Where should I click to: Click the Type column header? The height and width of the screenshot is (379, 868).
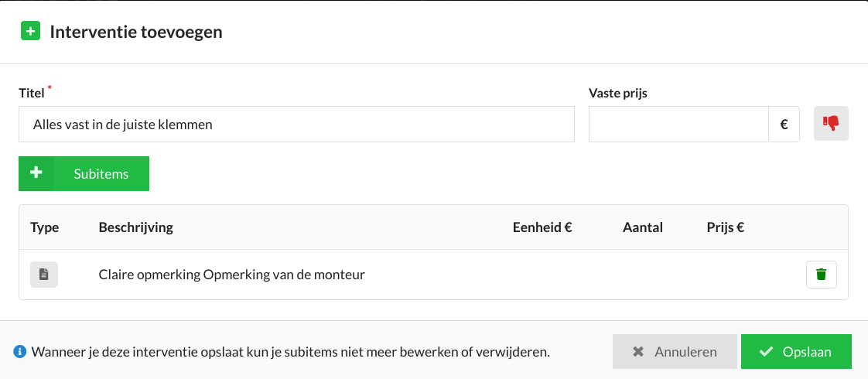pos(44,227)
